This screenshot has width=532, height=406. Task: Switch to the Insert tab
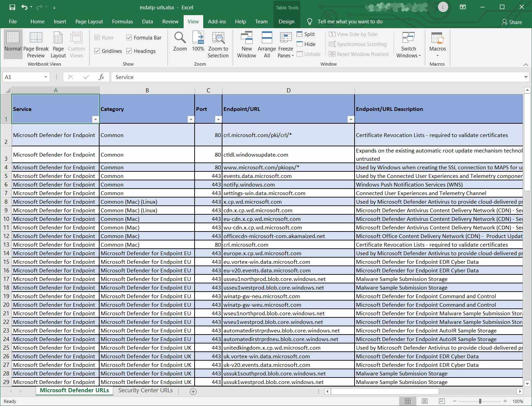(60, 22)
